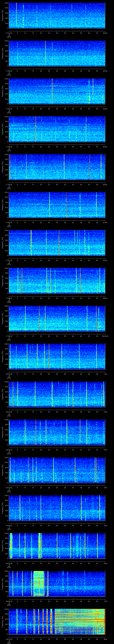Click the 54:00 axis end label
The image size is (114, 644).
click(105, 109)
